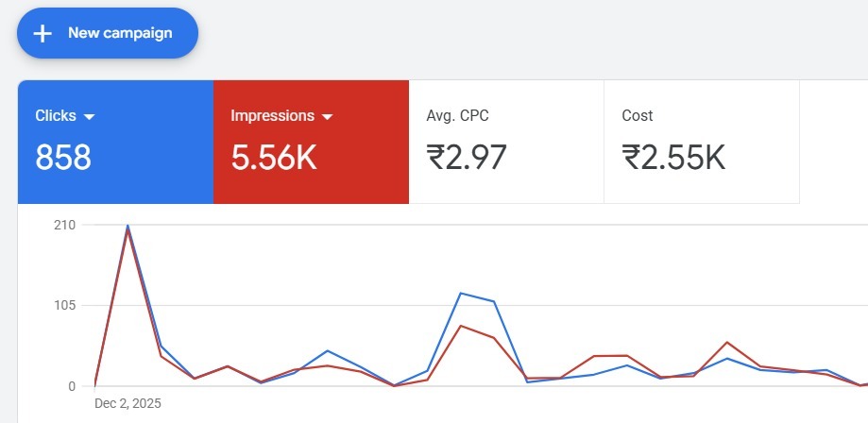Click the 5.56K impressions value
Screen dimensions: 868x423
tap(274, 158)
